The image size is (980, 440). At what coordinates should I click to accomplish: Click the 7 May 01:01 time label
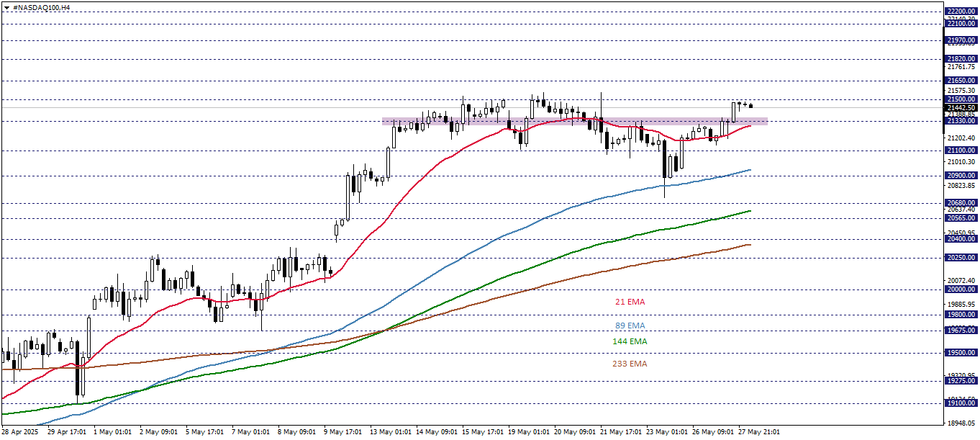click(251, 433)
